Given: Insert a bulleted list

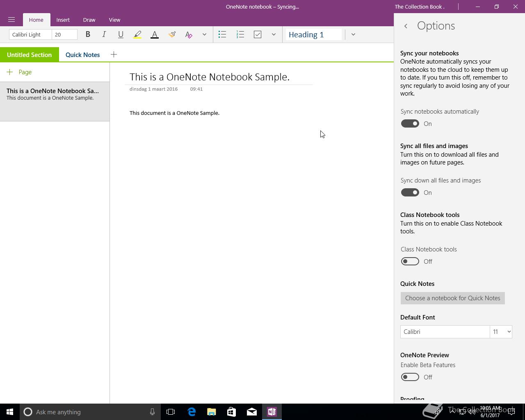Looking at the screenshot, I should tap(222, 34).
